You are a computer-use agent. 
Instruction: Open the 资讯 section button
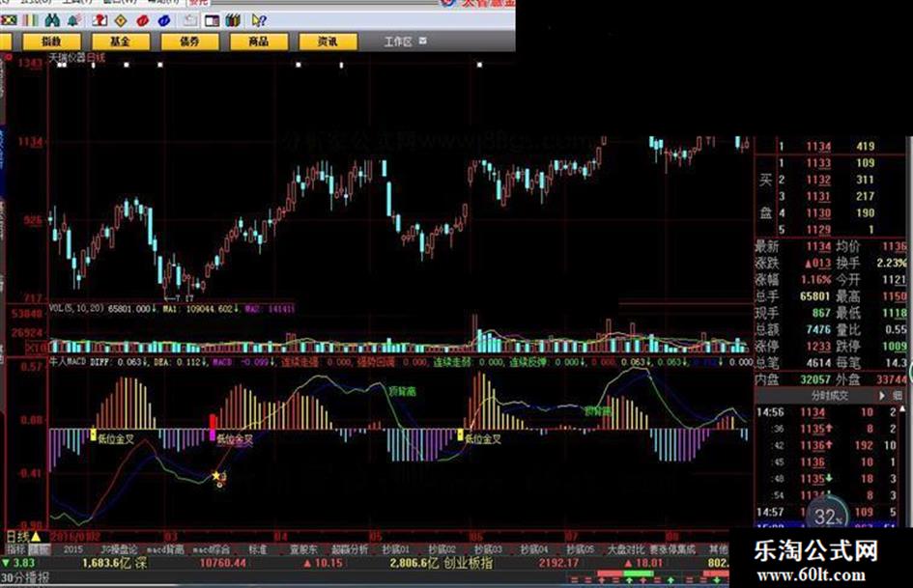coord(328,42)
